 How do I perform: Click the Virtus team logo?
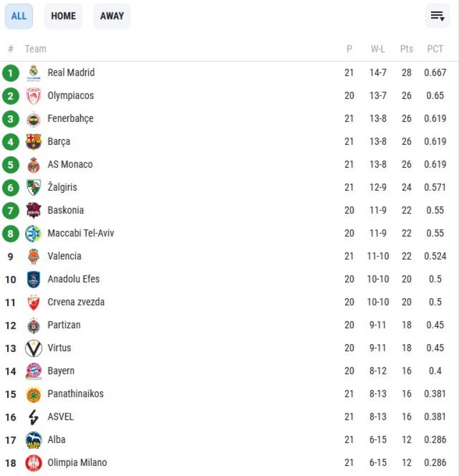[33, 348]
